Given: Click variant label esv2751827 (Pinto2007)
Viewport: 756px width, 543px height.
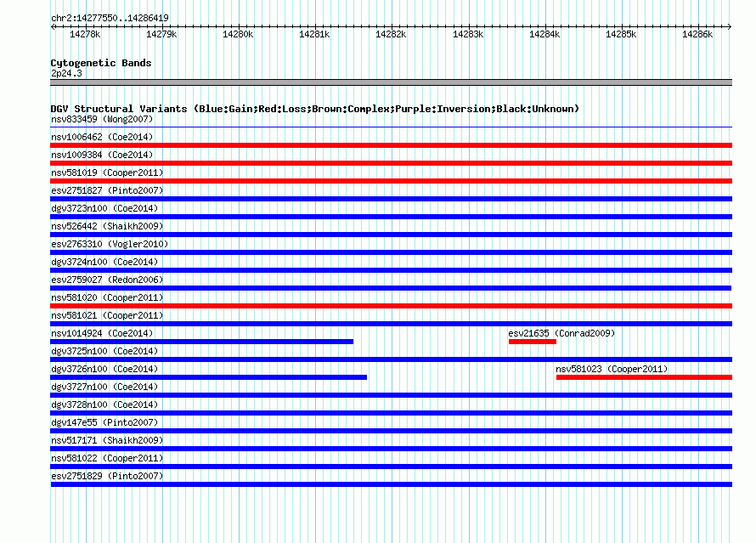Looking at the screenshot, I should point(107,190).
